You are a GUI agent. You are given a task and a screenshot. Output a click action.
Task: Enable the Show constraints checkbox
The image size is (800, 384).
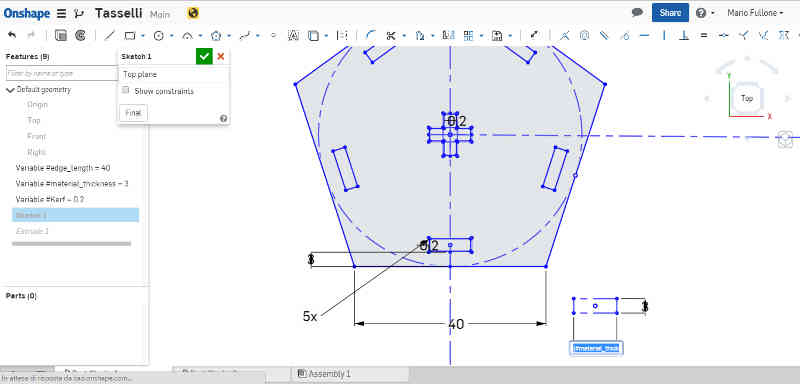click(x=126, y=90)
